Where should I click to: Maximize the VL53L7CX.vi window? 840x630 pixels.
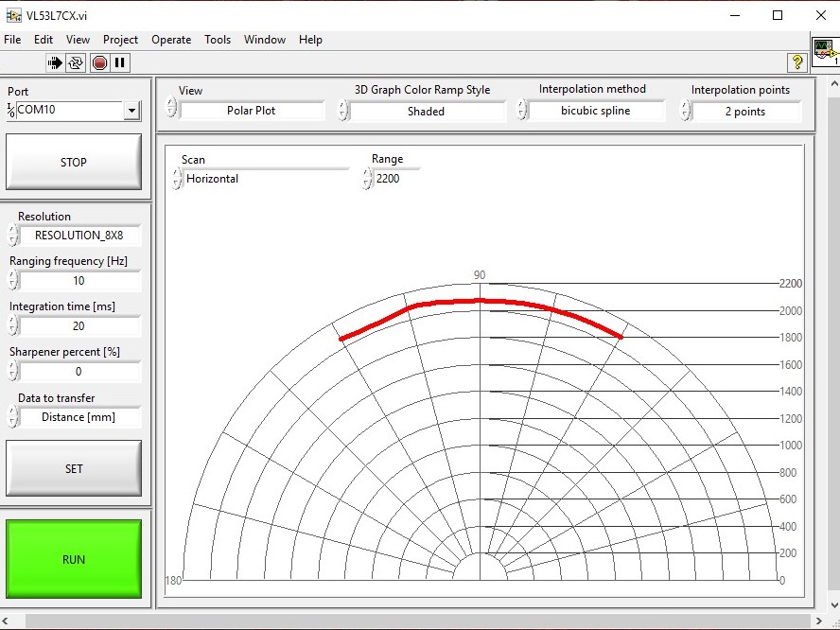click(778, 15)
